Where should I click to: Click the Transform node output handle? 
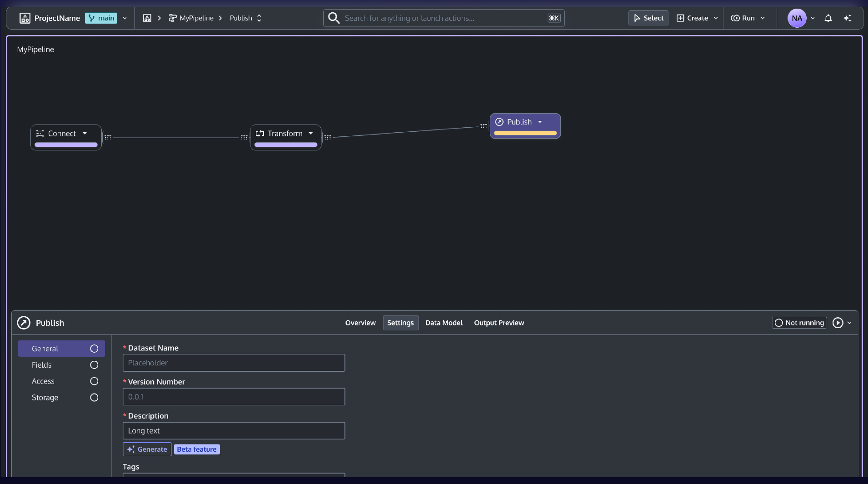(x=328, y=137)
